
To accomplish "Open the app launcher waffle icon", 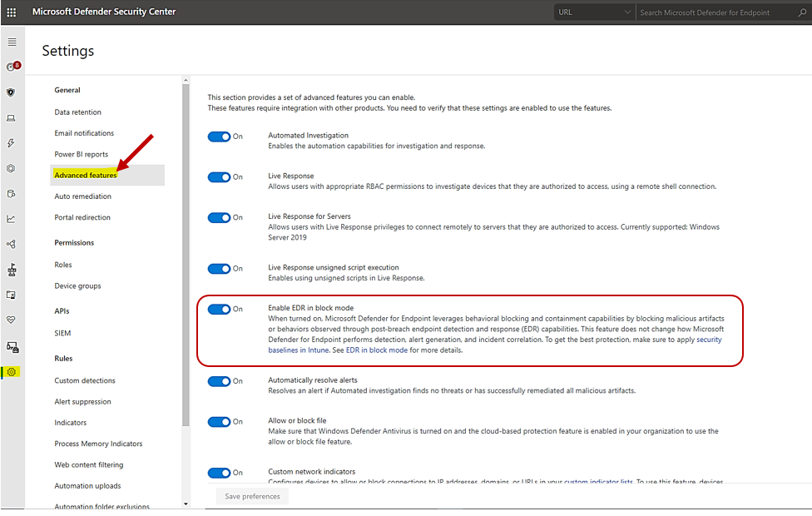I will coord(11,12).
